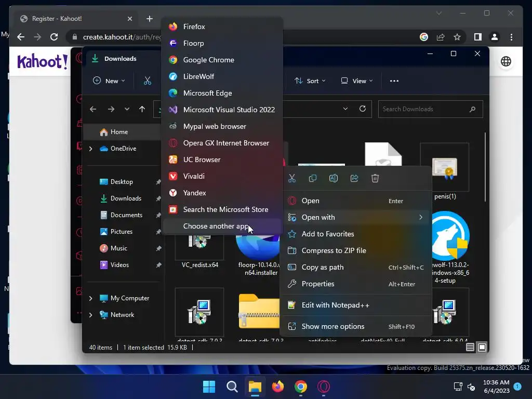Click Windows Start button on taskbar

(209, 387)
